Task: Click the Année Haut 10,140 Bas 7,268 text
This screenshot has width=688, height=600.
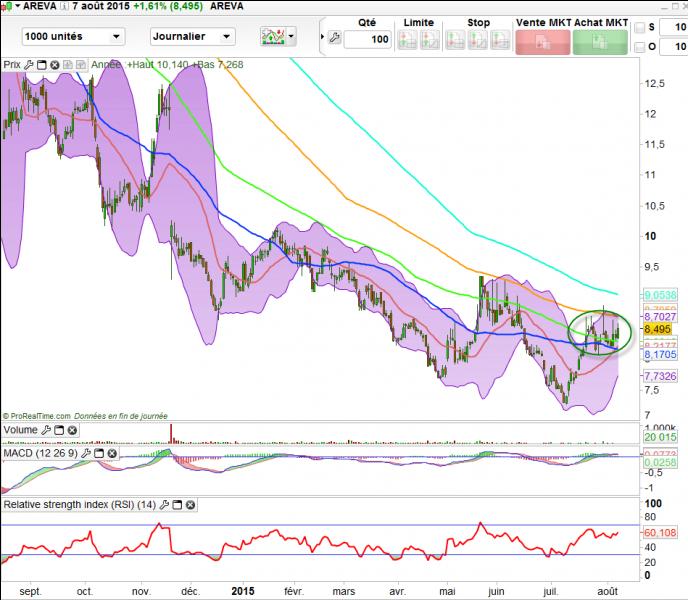Action: (x=167, y=65)
